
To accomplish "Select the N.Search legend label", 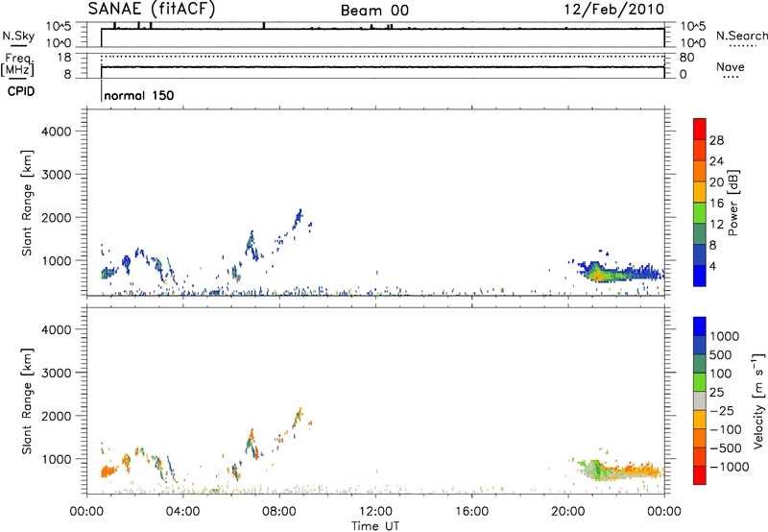I will pos(741,36).
